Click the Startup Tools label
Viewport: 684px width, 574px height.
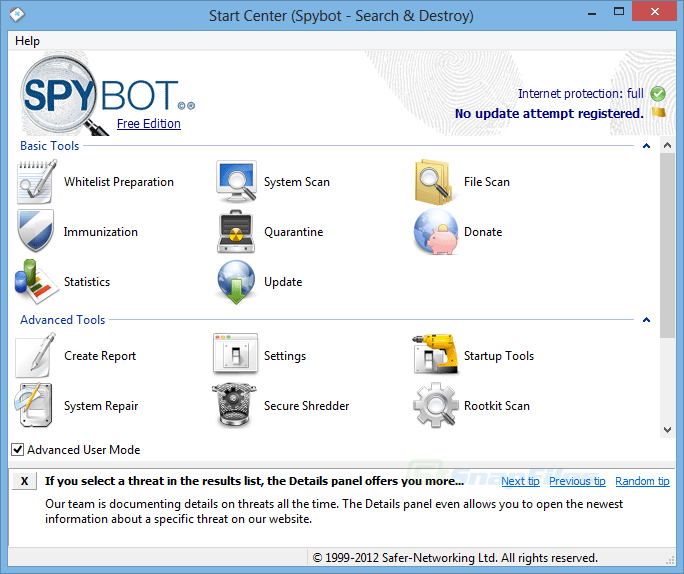499,356
